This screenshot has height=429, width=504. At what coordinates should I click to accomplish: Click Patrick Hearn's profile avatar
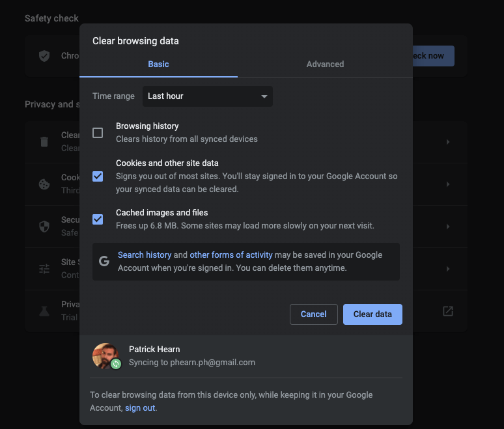(x=105, y=355)
